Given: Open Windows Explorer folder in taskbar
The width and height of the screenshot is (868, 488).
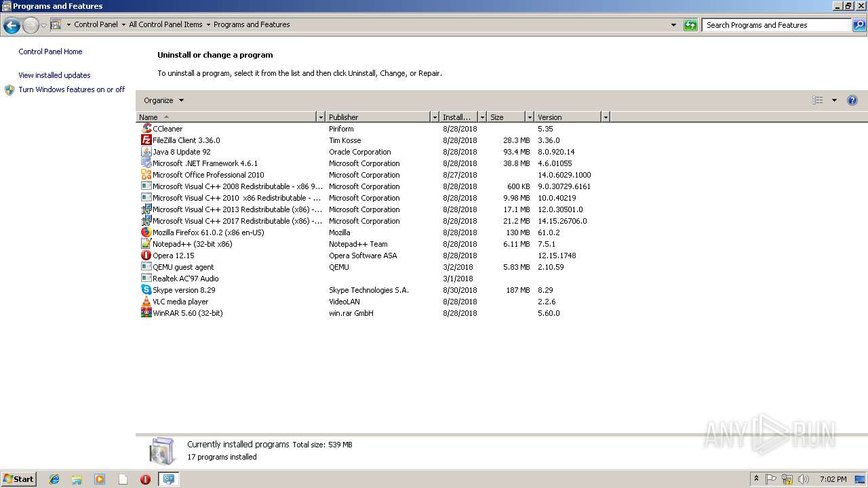Looking at the screenshot, I should pos(77,479).
